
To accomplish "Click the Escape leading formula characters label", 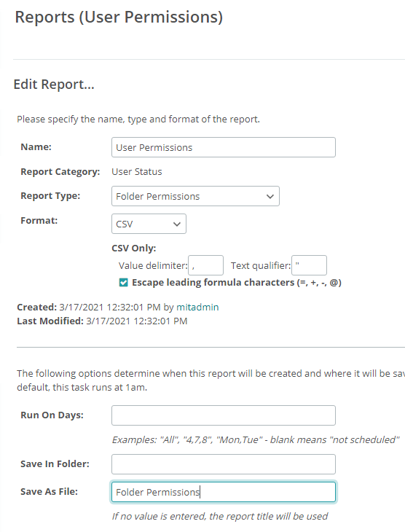I will pyautogui.click(x=237, y=283).
